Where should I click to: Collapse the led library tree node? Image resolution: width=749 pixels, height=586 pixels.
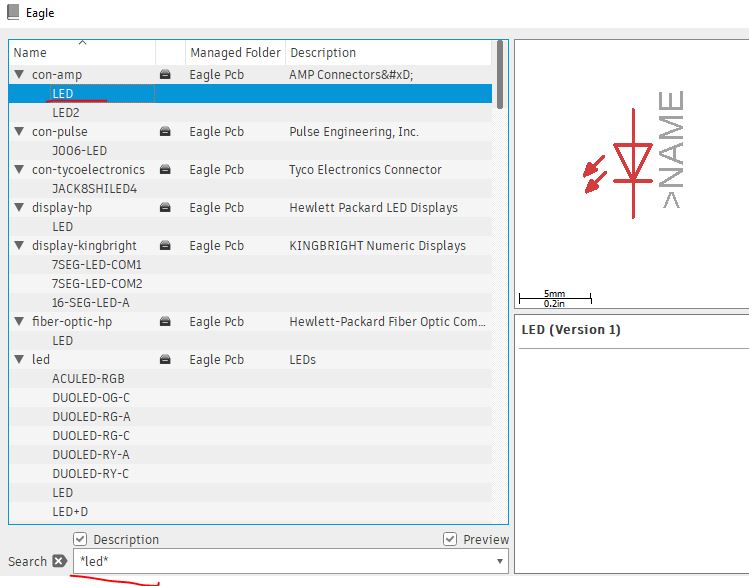tap(19, 360)
